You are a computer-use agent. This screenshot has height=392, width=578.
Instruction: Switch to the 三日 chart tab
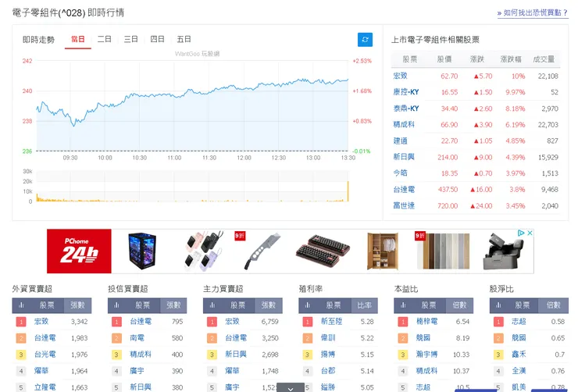pos(131,39)
